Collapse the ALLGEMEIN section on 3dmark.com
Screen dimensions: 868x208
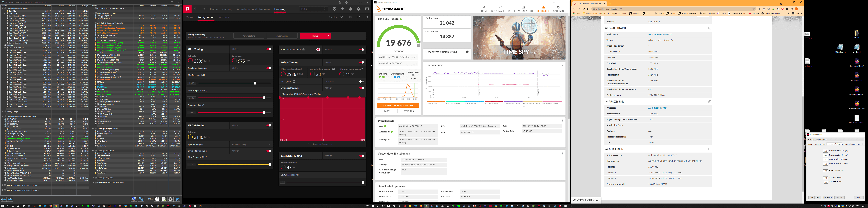click(x=710, y=149)
